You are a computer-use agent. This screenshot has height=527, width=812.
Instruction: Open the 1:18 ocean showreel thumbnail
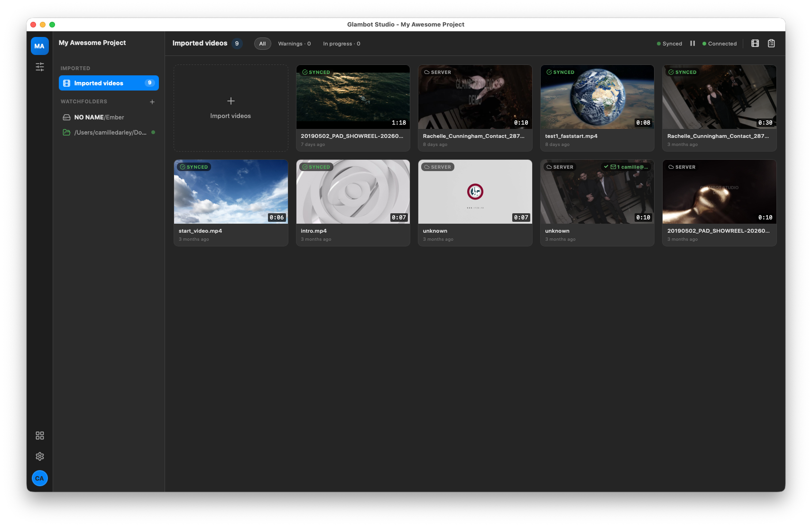coord(353,97)
